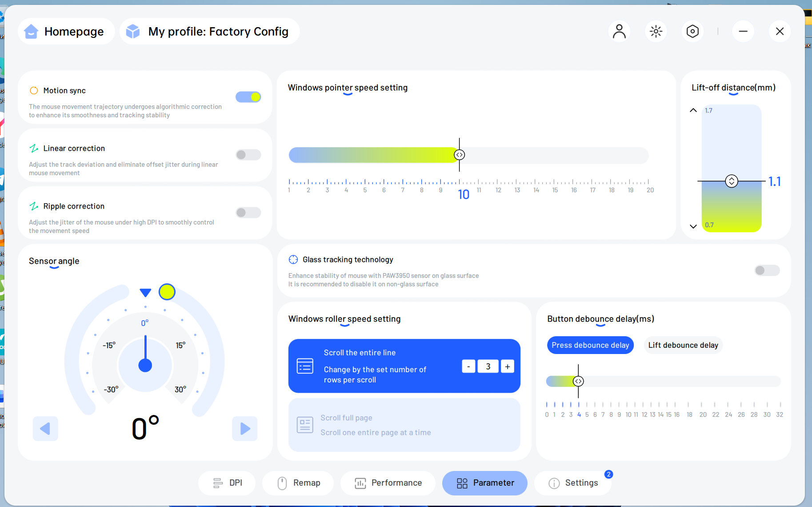Switch theme with the sun icon

(656, 31)
